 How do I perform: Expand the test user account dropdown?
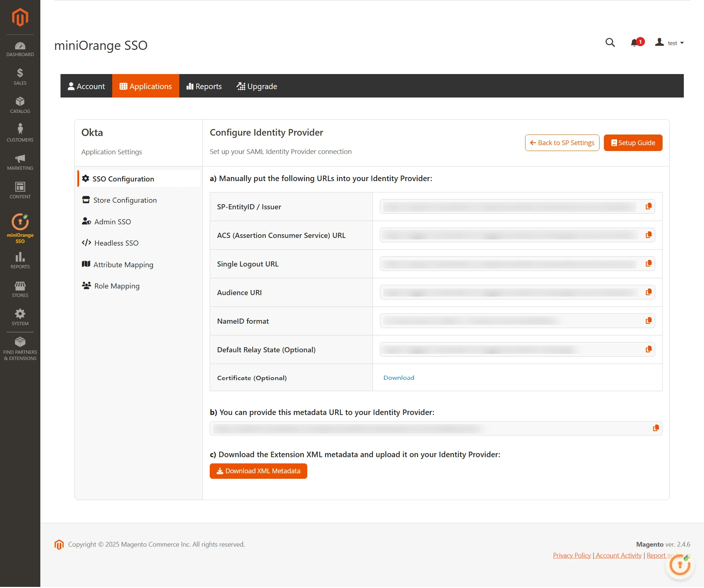pyautogui.click(x=673, y=43)
